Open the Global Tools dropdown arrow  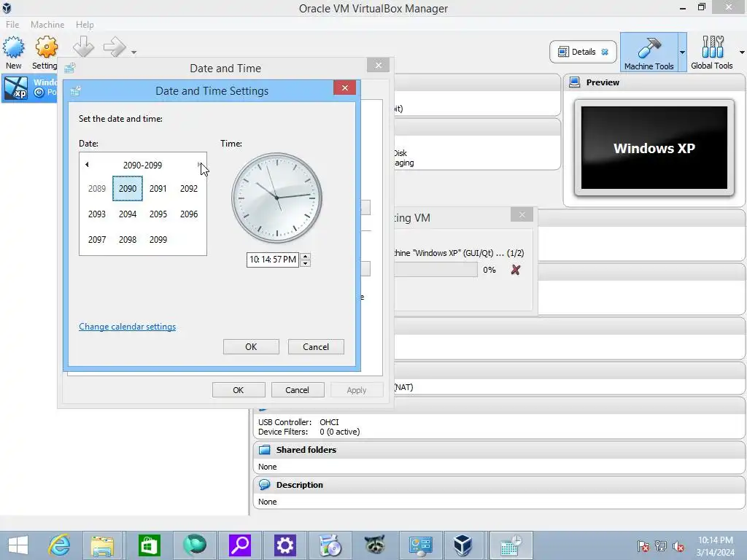(x=742, y=52)
